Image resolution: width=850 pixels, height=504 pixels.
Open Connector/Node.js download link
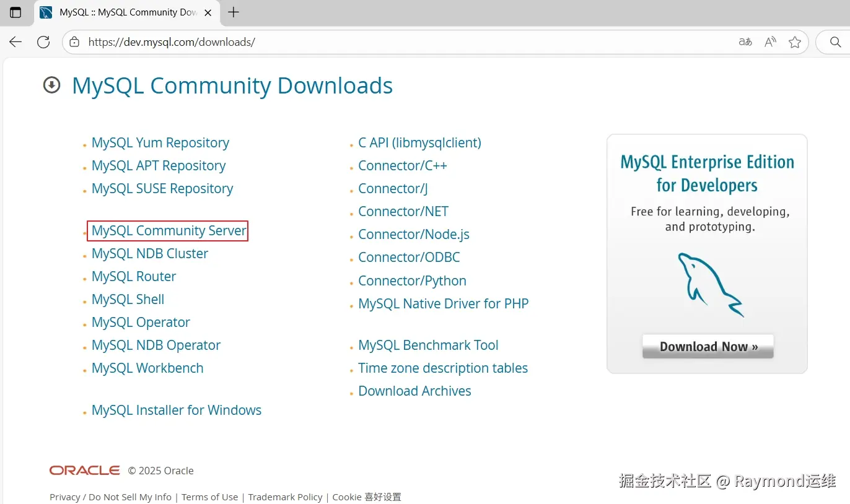(414, 235)
